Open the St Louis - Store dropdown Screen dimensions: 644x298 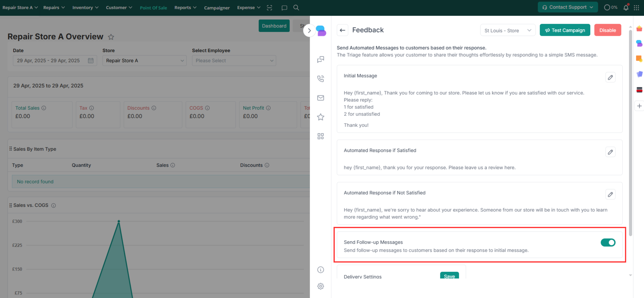click(x=508, y=30)
